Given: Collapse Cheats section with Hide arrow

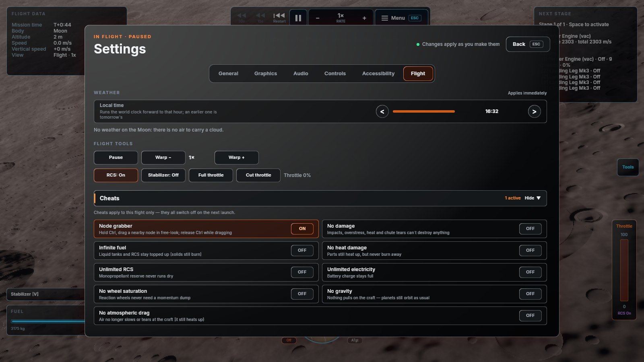Looking at the screenshot, I should tap(533, 198).
